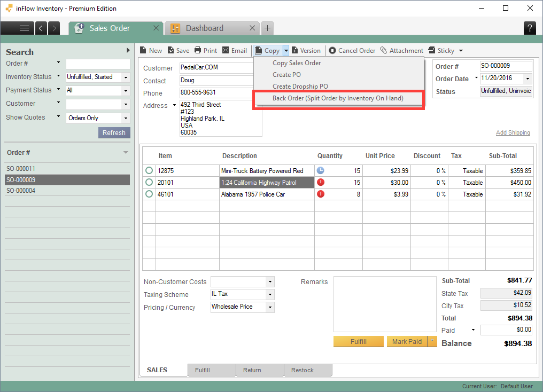The height and width of the screenshot is (392, 543).
Task: Create a New sales order
Action: pos(151,51)
